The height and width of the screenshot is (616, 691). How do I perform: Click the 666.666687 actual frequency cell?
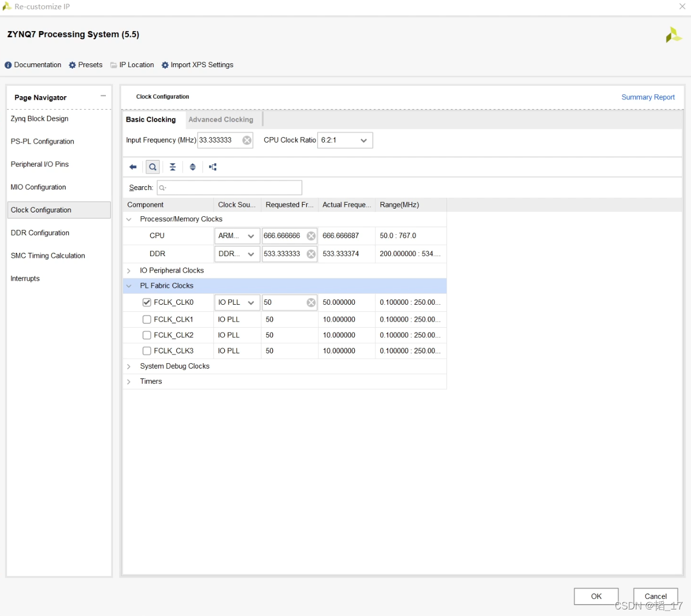point(347,236)
